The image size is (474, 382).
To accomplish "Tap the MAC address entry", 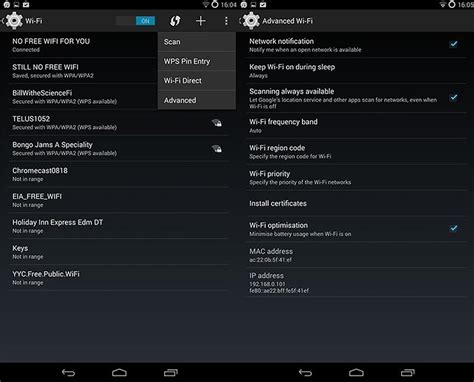I will [356, 255].
